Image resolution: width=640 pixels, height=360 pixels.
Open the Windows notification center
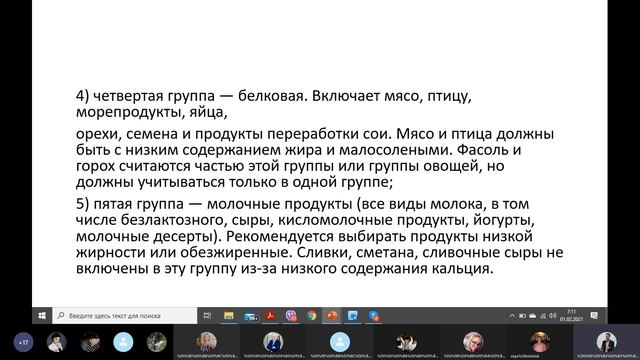(x=594, y=316)
